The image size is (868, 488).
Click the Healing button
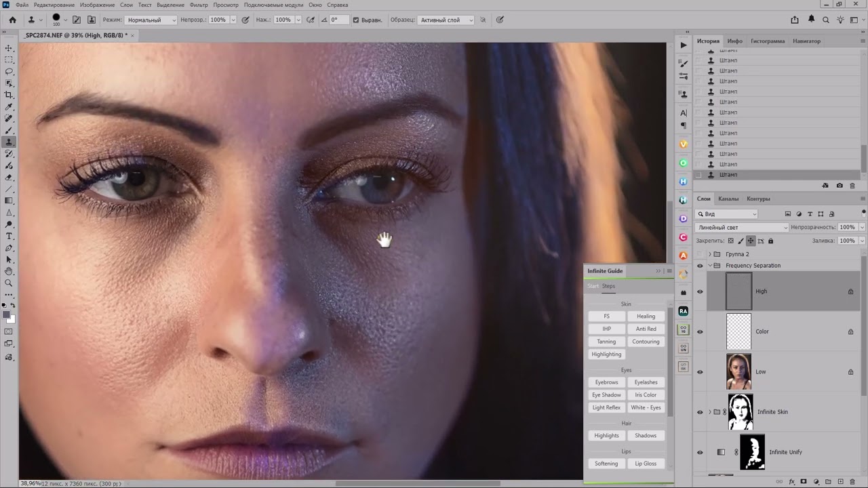tap(646, 316)
